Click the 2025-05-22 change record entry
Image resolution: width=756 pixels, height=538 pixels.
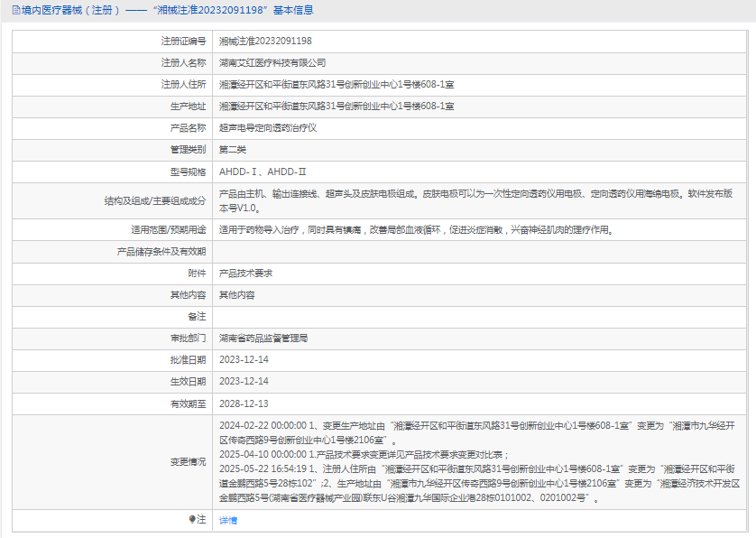click(479, 483)
